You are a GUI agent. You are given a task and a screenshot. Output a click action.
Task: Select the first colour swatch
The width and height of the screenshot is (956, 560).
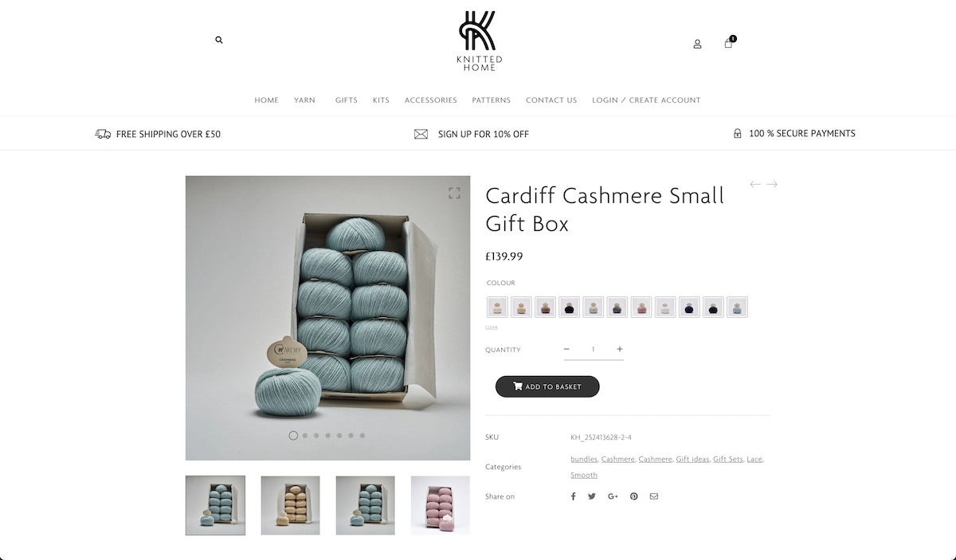click(x=497, y=307)
